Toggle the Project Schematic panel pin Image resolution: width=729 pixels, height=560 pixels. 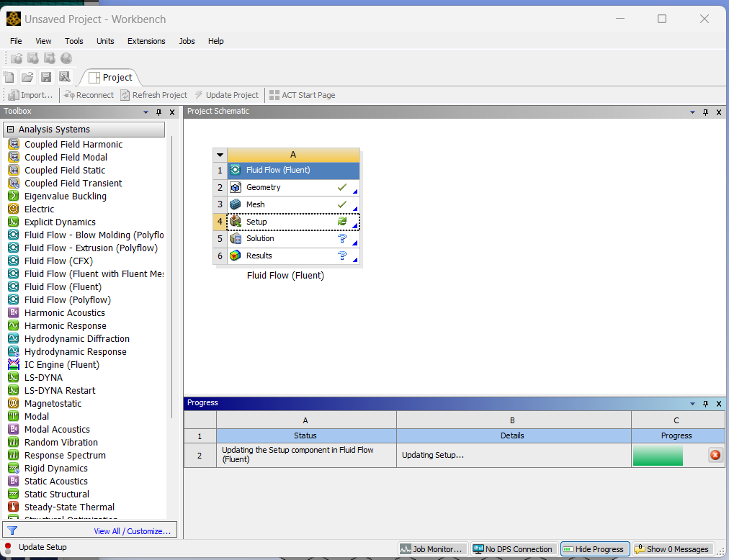pyautogui.click(x=706, y=112)
